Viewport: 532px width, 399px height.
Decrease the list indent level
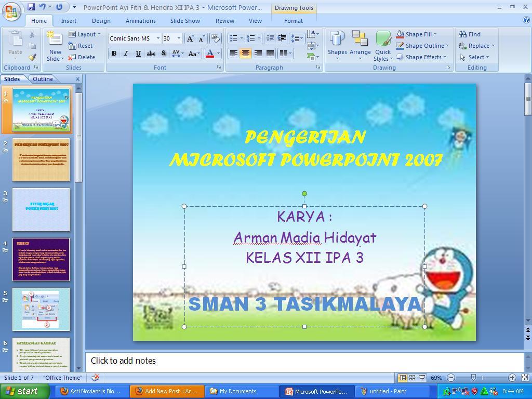tap(270, 38)
